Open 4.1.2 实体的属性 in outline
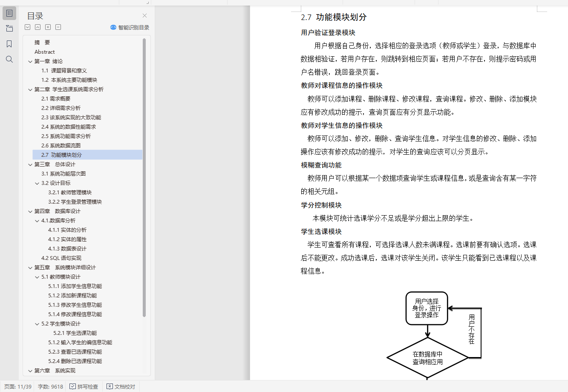 tap(67, 239)
